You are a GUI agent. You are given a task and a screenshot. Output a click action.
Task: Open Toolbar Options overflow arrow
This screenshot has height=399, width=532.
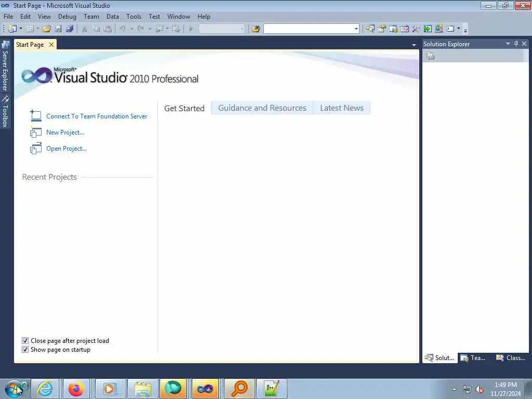(465, 30)
